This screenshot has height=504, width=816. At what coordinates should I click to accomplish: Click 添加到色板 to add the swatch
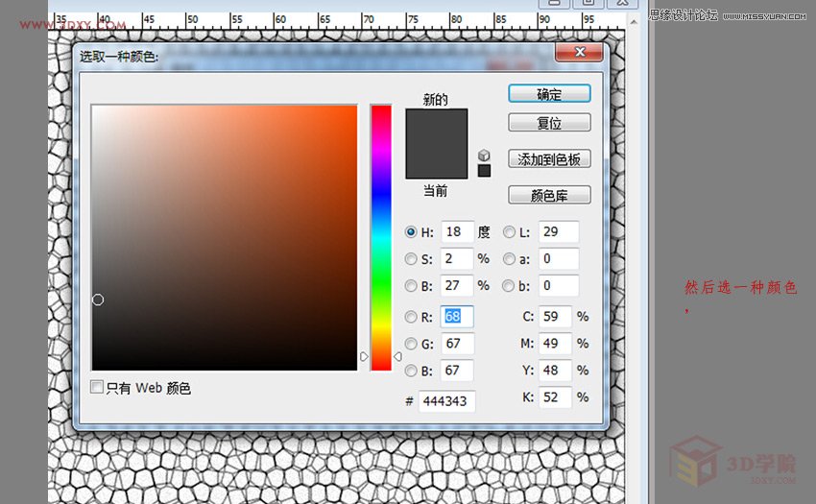coord(549,158)
